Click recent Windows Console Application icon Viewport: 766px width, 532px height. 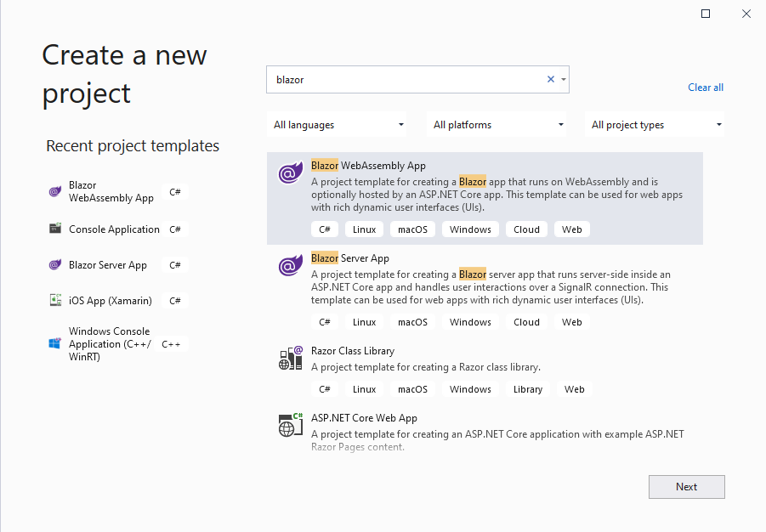click(x=55, y=343)
